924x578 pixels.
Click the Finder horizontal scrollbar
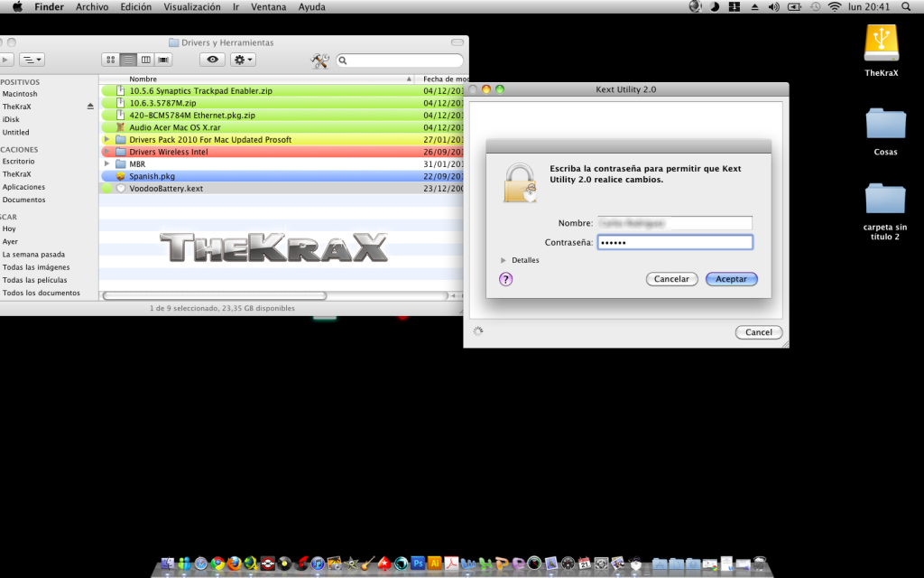[215, 295]
